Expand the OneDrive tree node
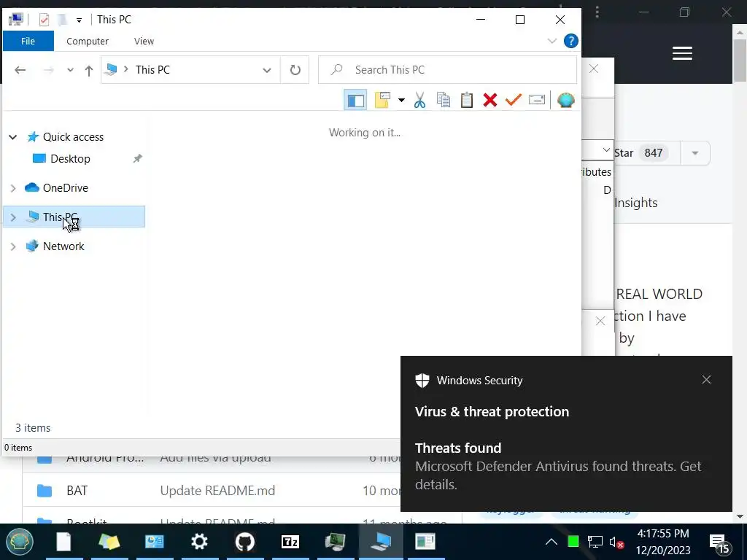Screen dimensions: 747x560 click(13, 188)
